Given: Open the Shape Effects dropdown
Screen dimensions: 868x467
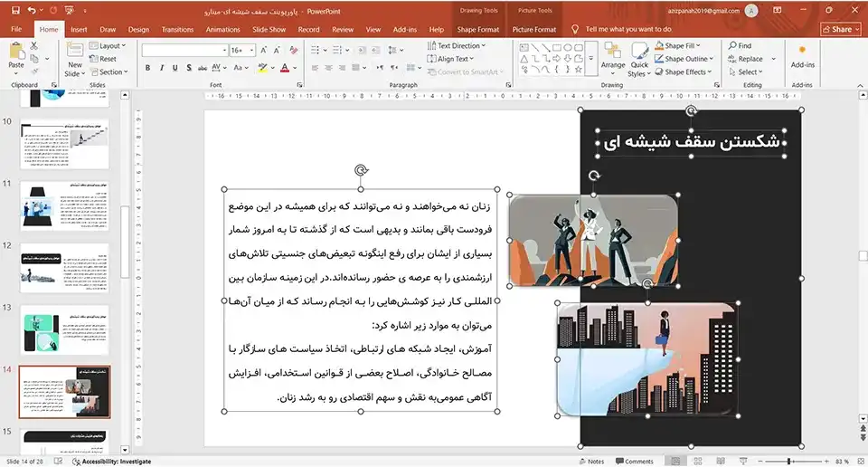Looking at the screenshot, I should click(684, 72).
